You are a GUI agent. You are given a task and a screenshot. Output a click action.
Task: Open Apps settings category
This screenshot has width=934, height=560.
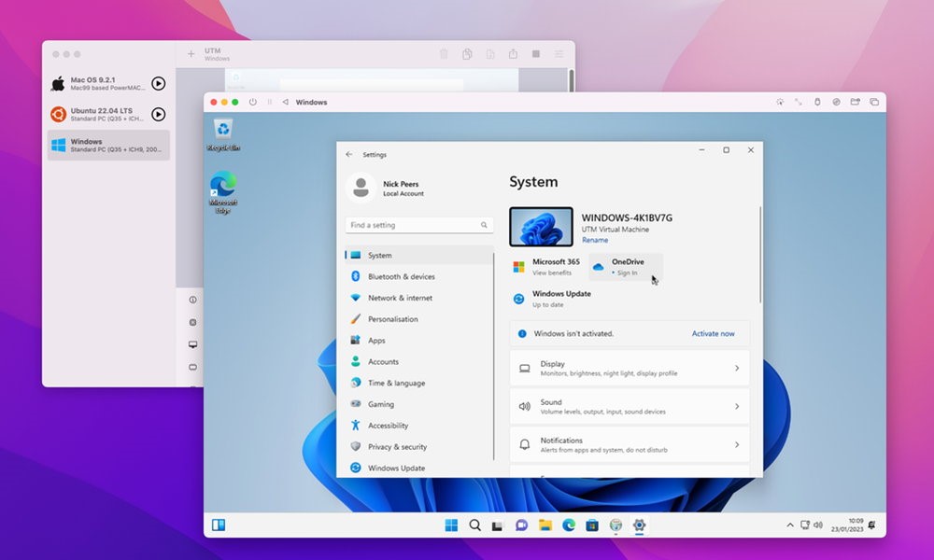(419, 341)
